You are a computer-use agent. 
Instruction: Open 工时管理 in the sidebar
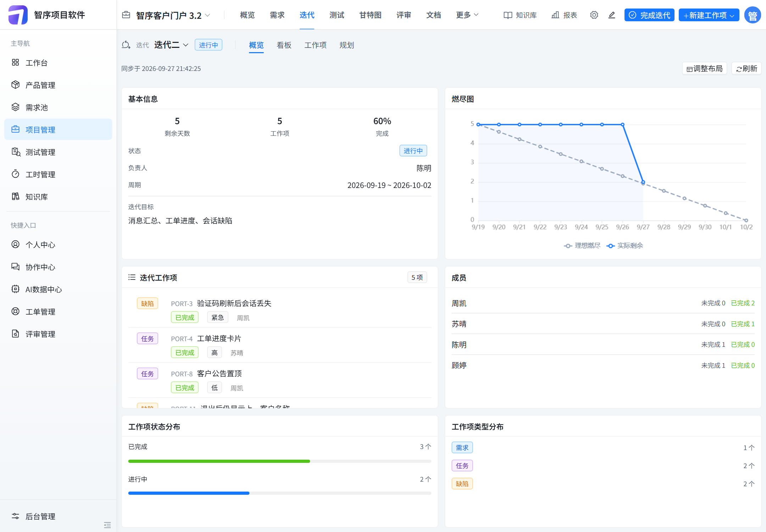click(x=58, y=174)
